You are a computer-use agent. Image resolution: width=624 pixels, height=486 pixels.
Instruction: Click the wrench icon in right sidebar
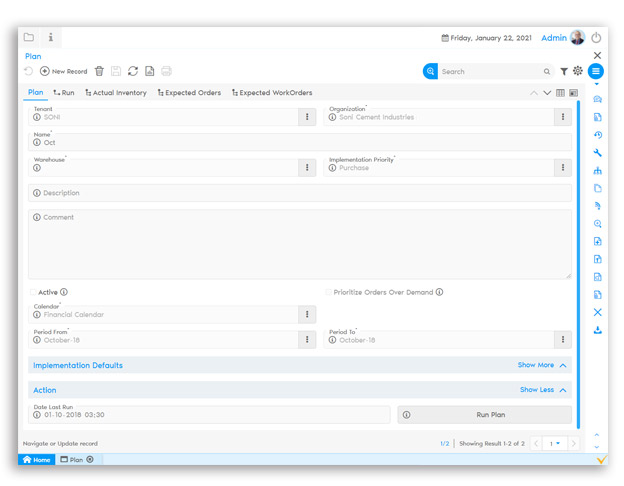(x=597, y=153)
